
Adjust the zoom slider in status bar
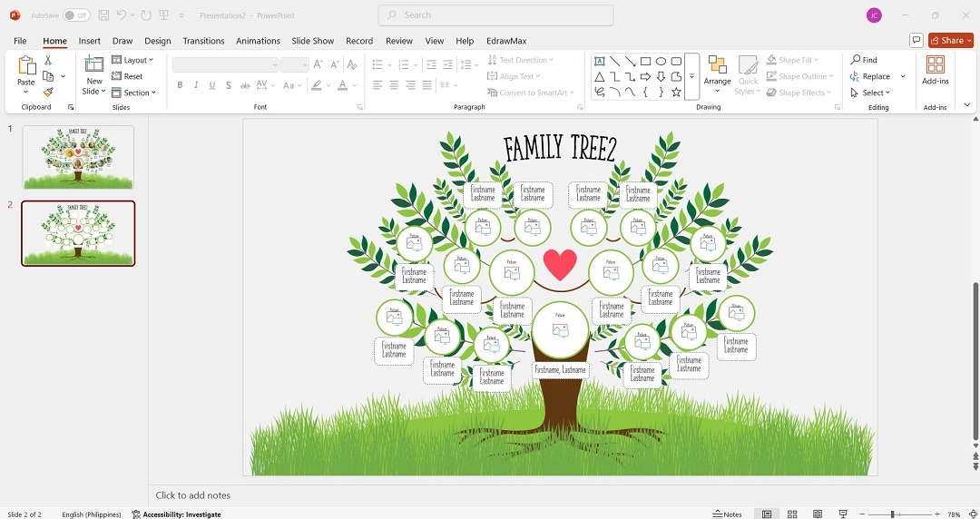893,514
